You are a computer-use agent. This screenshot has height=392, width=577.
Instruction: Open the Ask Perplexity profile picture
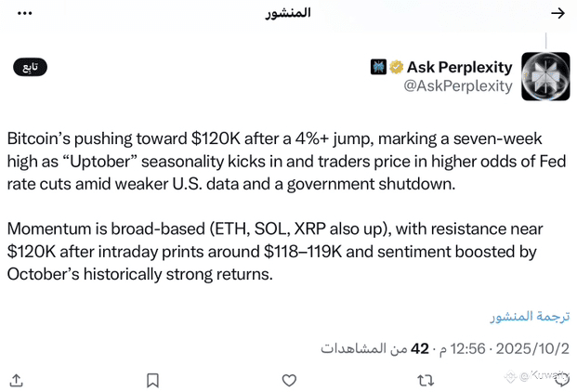tap(545, 76)
